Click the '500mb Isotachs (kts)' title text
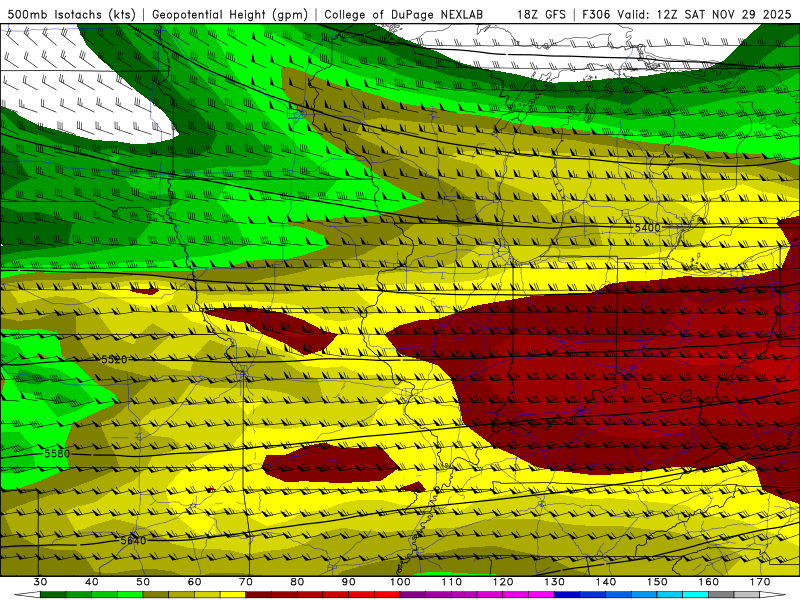Image resolution: width=800 pixels, height=600 pixels. click(x=72, y=14)
